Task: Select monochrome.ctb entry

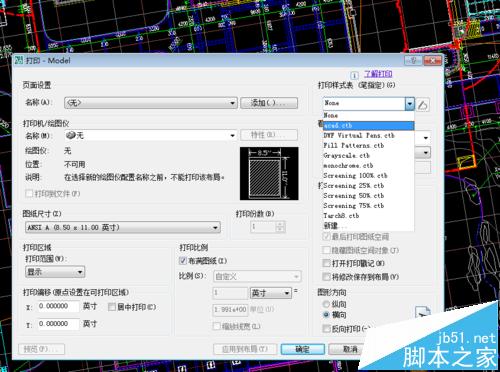Action: click(x=368, y=166)
